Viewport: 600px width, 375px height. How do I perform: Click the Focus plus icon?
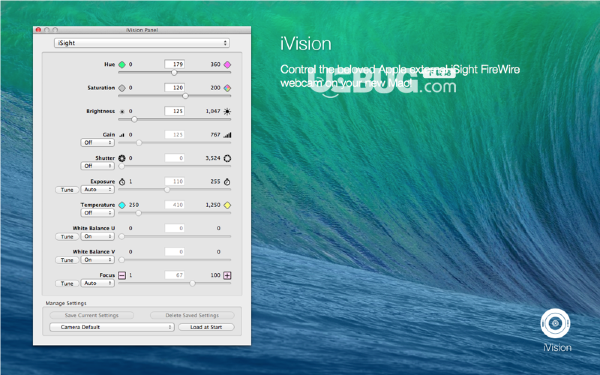227,275
